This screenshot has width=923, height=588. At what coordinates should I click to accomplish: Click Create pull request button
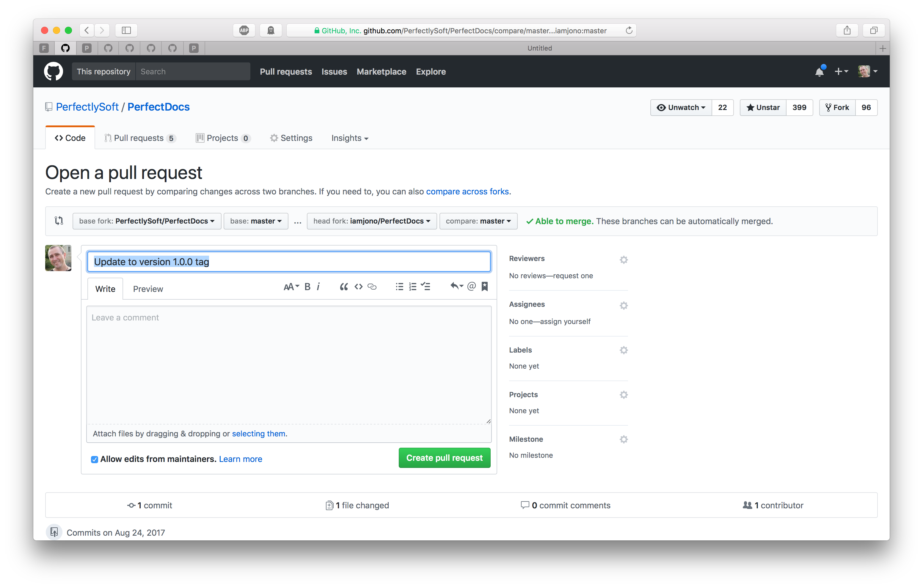[x=444, y=458]
